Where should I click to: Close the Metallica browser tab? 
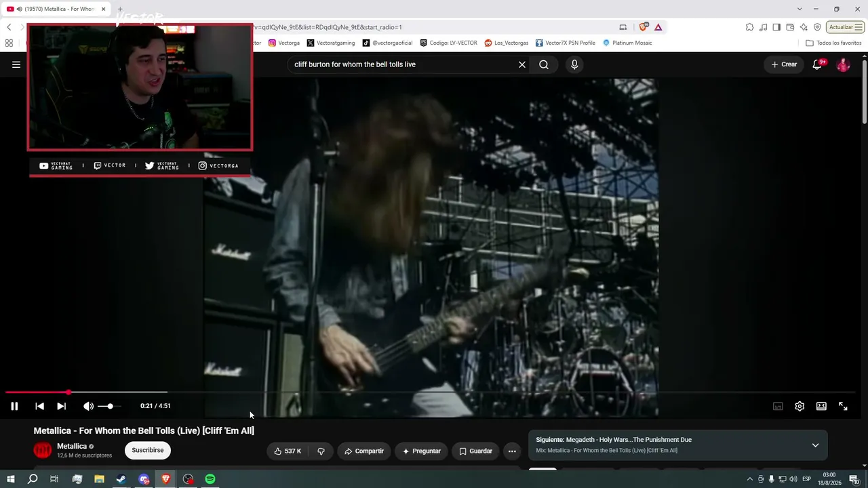click(x=103, y=9)
